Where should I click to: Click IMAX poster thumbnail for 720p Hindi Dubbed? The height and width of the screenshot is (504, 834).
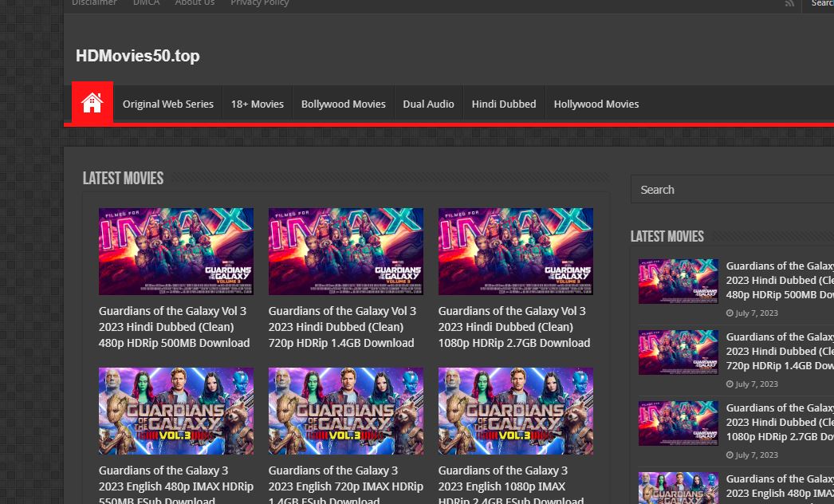(x=346, y=251)
